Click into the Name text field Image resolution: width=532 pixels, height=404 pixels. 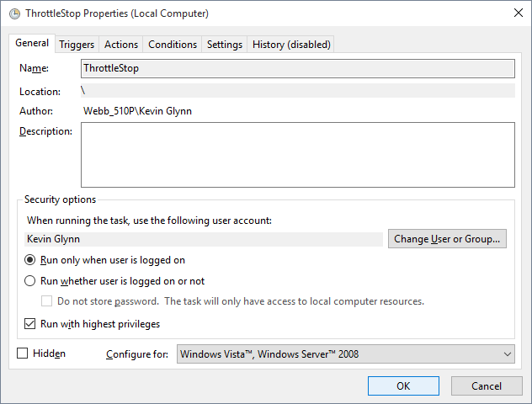(297, 68)
